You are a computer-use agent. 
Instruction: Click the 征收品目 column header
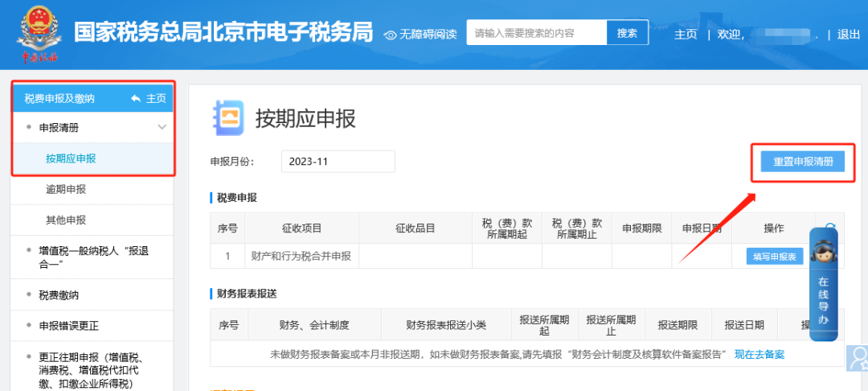tap(416, 228)
